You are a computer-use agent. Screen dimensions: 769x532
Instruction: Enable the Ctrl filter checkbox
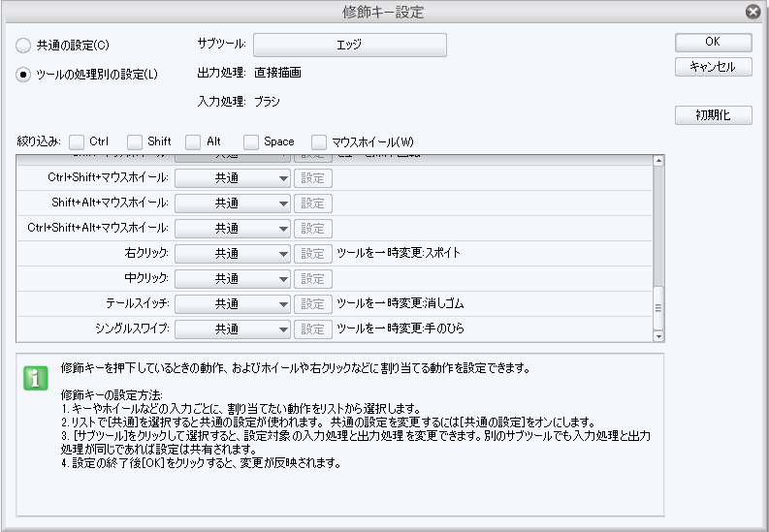point(78,141)
